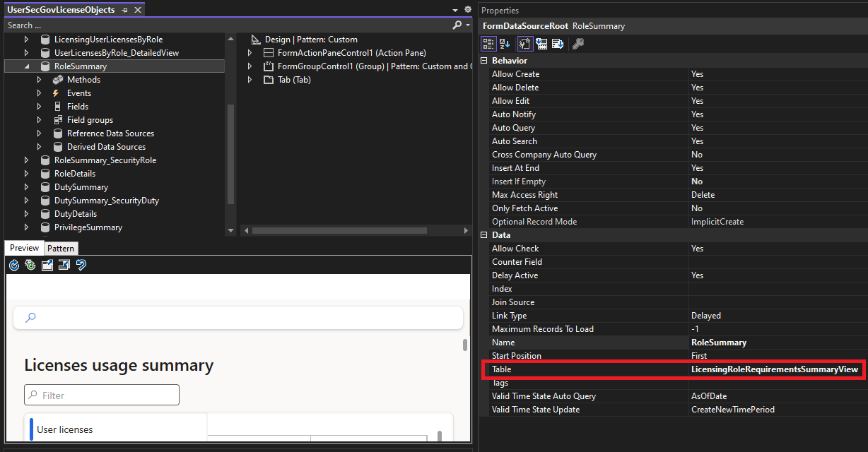
Task: Click the Categorized view icon in Properties
Action: [x=488, y=44]
